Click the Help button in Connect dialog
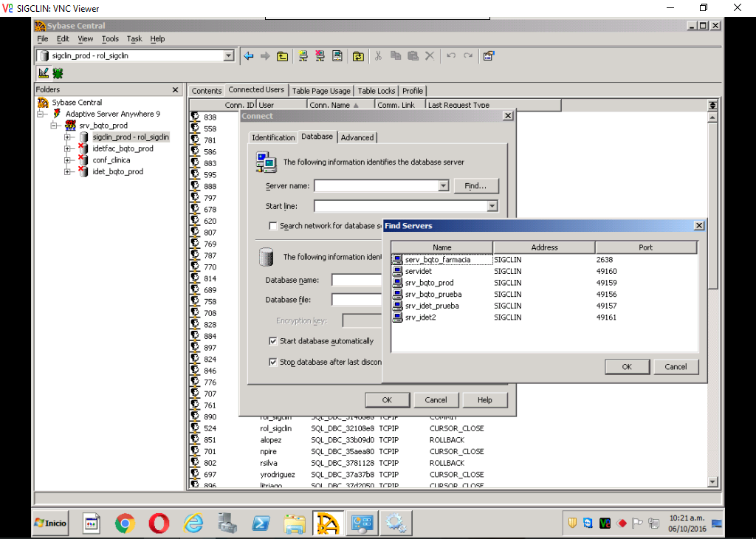 484,399
